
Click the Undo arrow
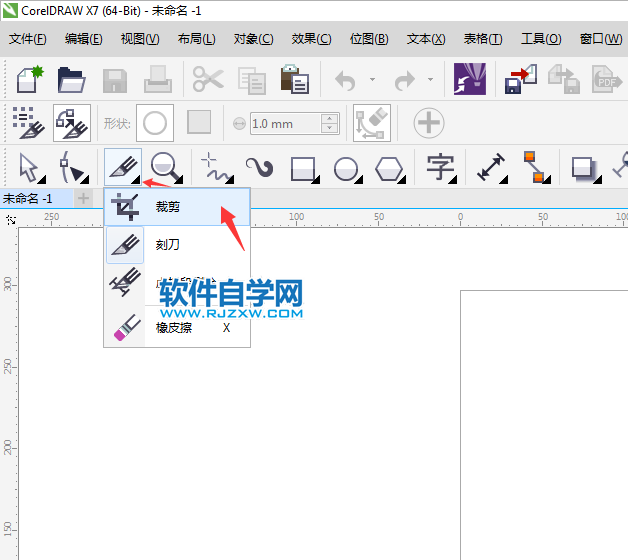345,80
